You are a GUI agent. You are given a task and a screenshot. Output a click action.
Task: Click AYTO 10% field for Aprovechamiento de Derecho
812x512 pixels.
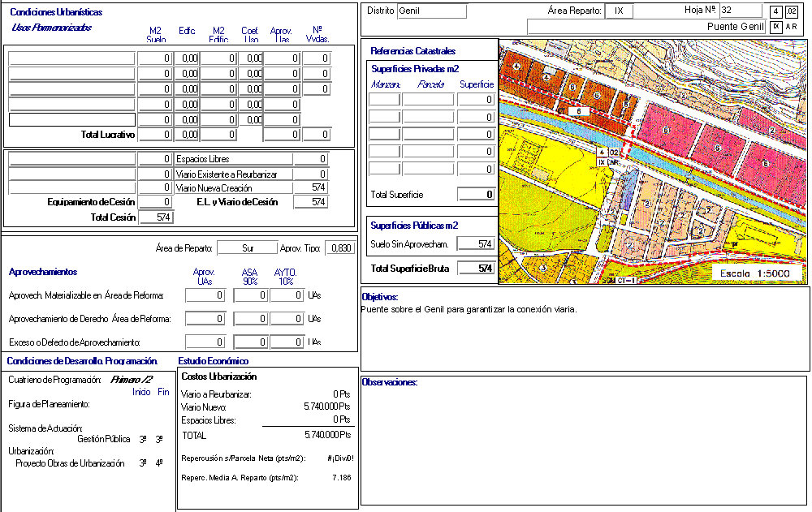287,318
